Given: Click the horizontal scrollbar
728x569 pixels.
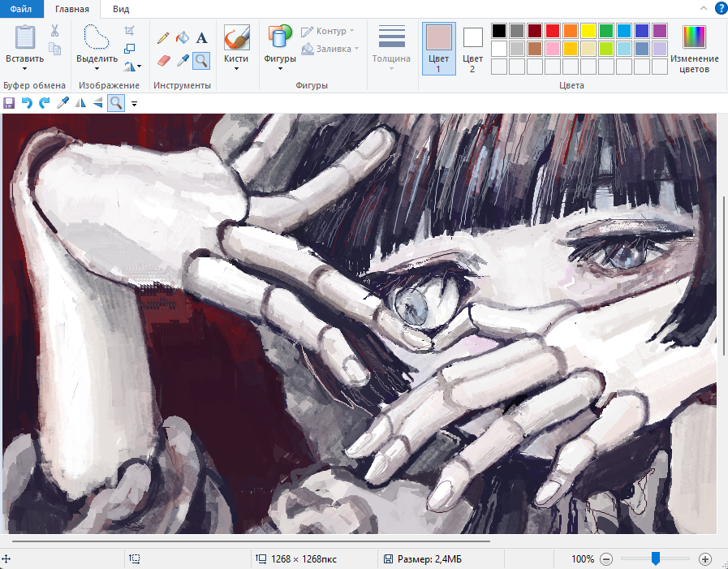Looking at the screenshot, I should pos(251,541).
